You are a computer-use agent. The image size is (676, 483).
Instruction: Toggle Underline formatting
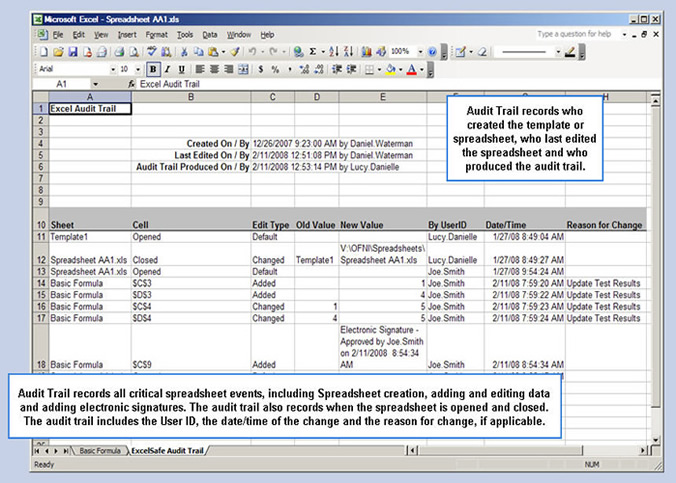pos(182,69)
